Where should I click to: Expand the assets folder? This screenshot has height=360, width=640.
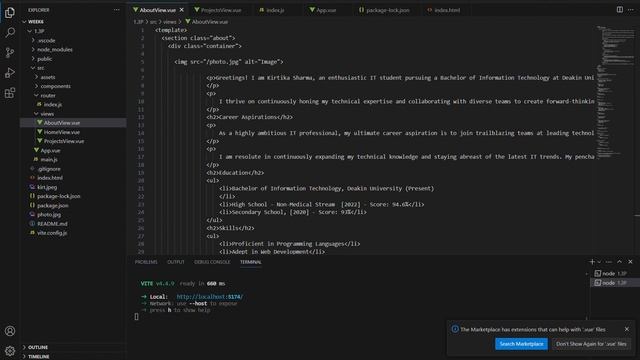click(73, 77)
